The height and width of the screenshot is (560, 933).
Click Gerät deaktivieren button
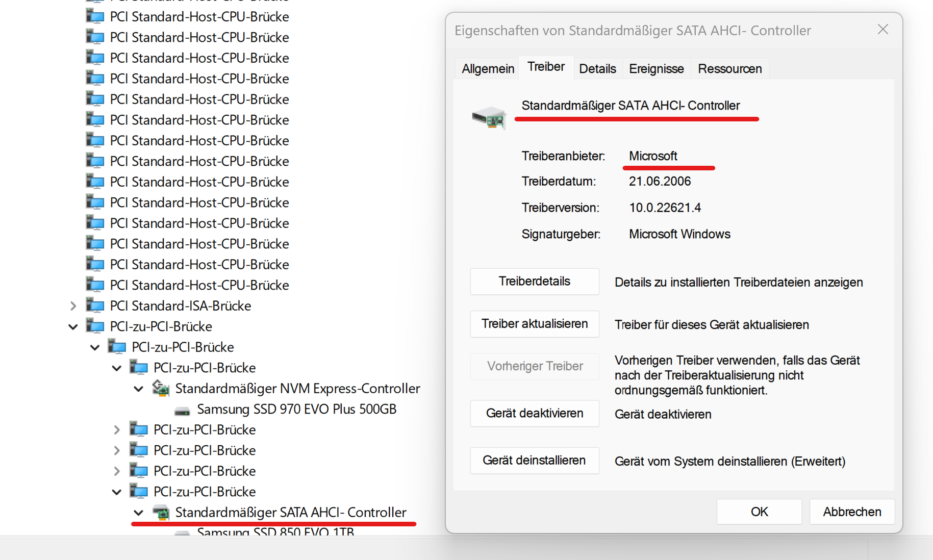click(535, 413)
